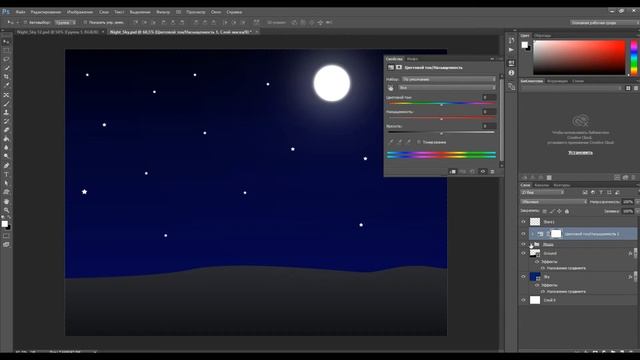Viewport: 640px width, 360px height.
Task: Click the Установить link in Libraries
Action: coord(580,153)
